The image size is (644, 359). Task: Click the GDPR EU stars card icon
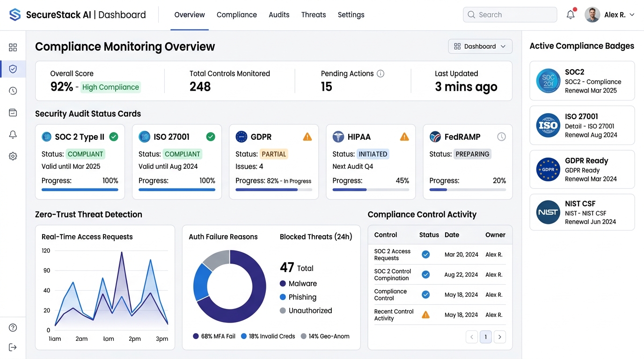pos(241,136)
